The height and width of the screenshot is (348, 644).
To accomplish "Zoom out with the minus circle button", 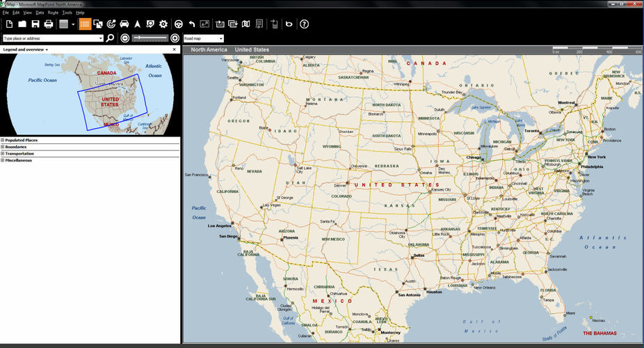I will pyautogui.click(x=125, y=38).
